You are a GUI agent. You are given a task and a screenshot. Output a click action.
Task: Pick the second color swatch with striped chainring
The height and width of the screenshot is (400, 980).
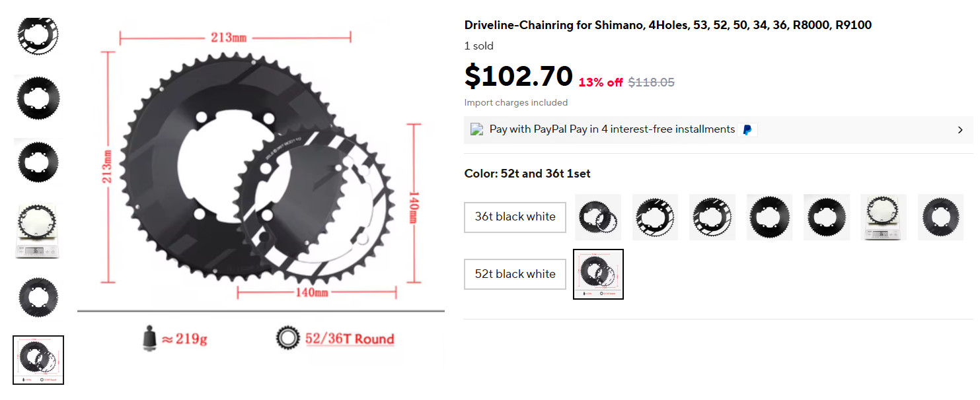tap(655, 217)
